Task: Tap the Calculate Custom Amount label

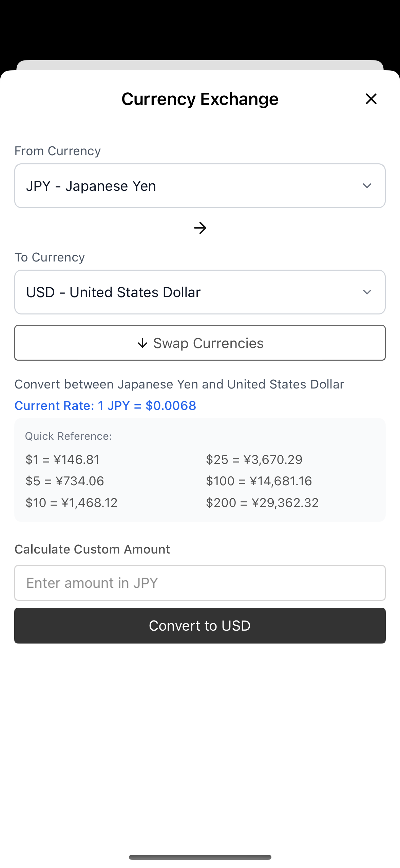Action: coord(92,549)
